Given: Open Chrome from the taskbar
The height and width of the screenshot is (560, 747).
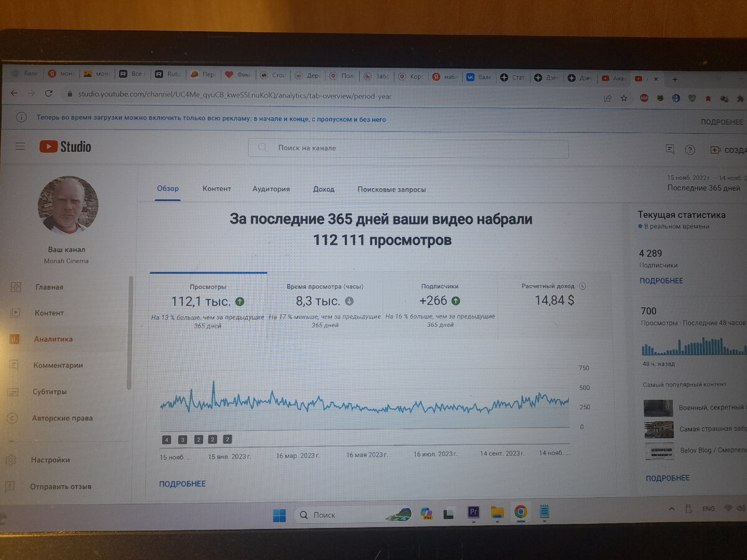Looking at the screenshot, I should 520,512.
